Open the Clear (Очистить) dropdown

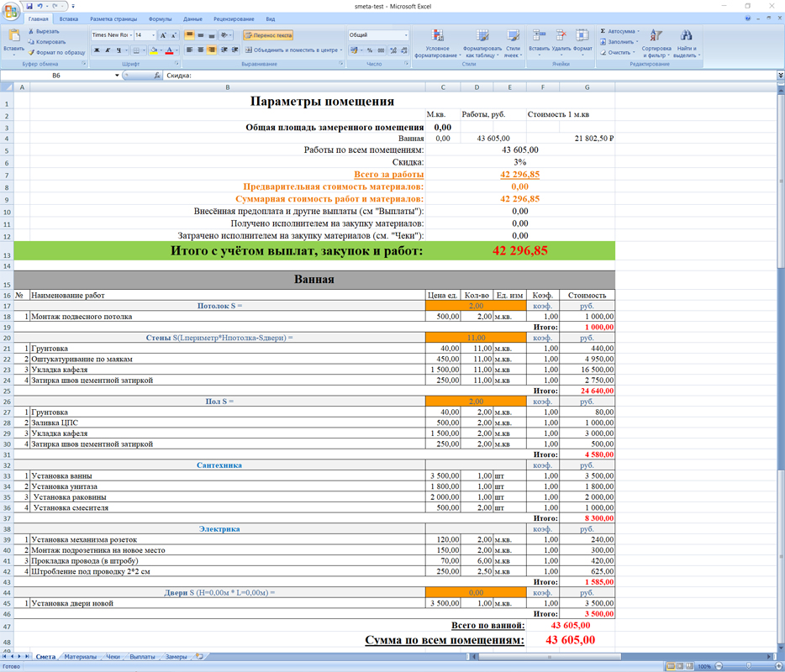[617, 53]
